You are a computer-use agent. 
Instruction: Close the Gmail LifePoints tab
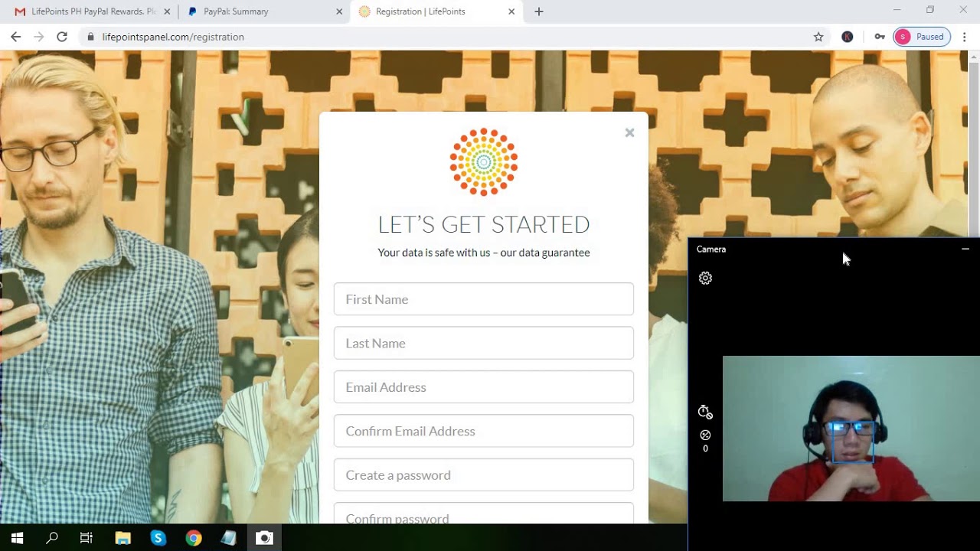(167, 11)
